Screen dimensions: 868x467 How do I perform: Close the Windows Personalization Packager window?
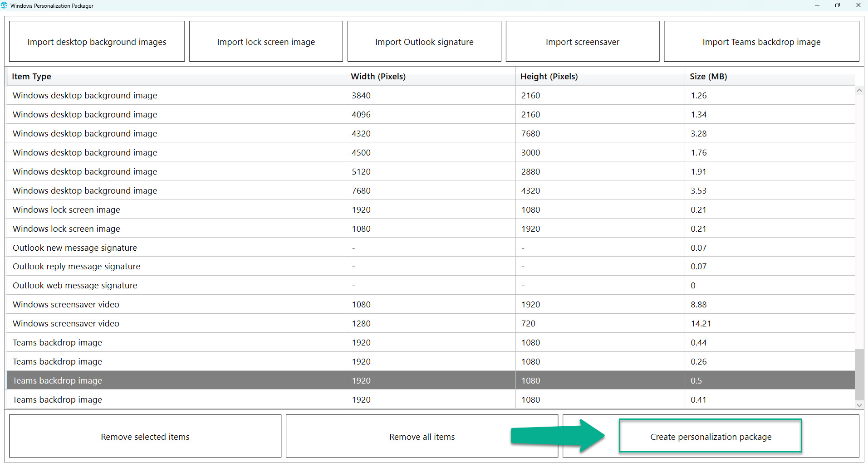[x=858, y=5]
